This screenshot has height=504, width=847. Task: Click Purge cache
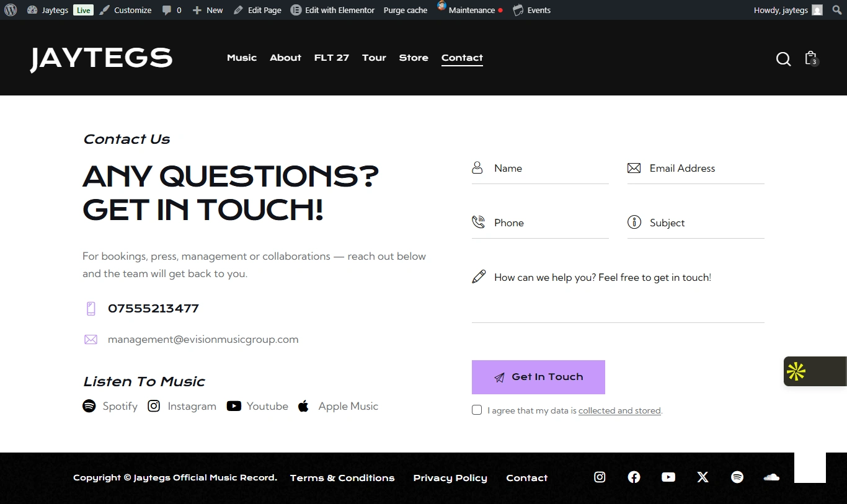406,10
